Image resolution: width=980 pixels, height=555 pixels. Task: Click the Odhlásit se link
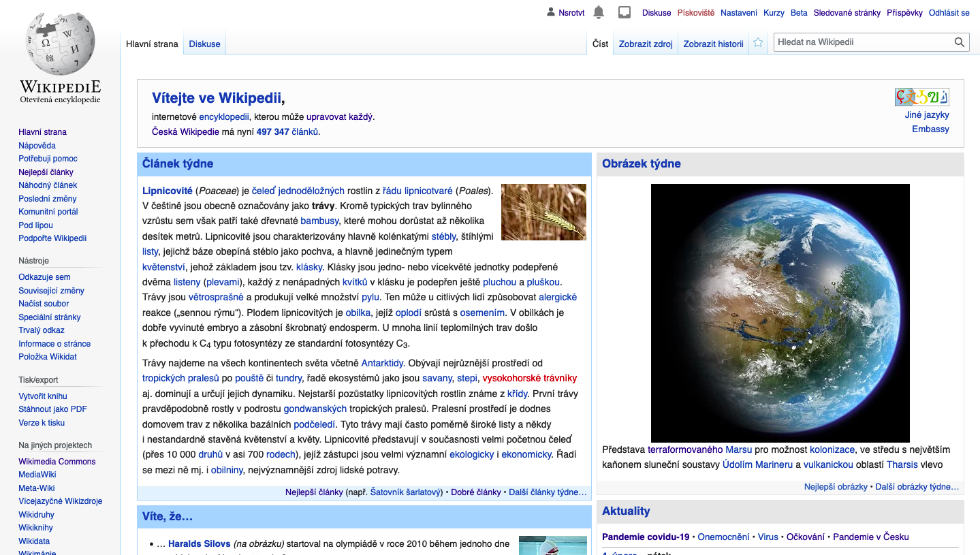(949, 13)
